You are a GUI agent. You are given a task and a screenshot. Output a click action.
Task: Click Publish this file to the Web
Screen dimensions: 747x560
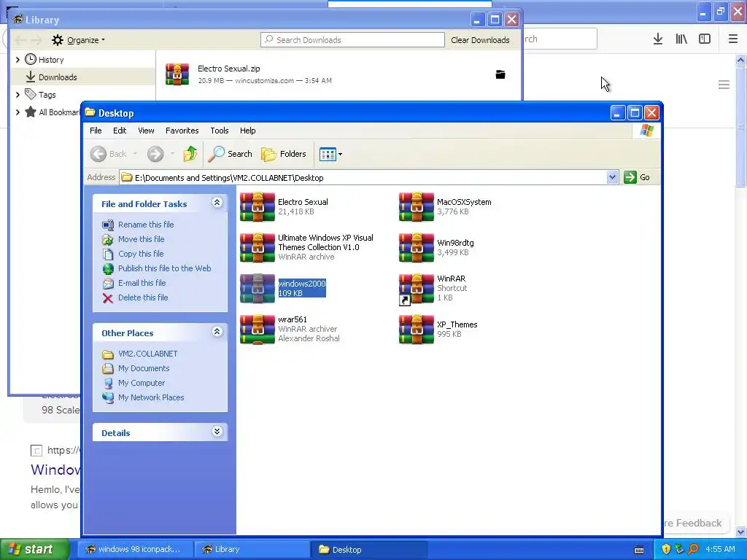(164, 268)
